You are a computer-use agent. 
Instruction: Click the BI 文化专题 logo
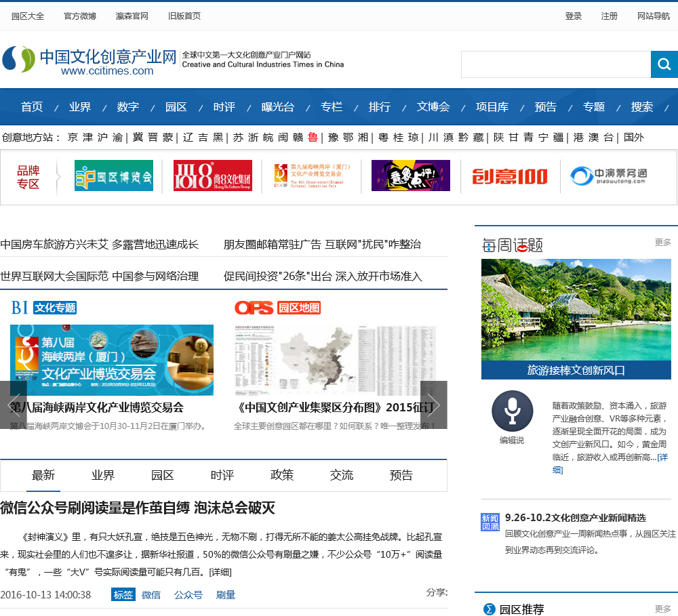click(x=44, y=308)
